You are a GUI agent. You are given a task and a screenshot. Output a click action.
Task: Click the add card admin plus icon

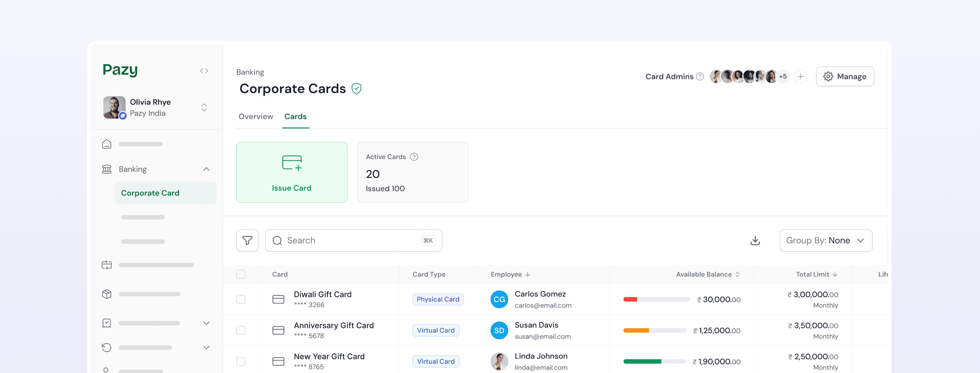800,77
